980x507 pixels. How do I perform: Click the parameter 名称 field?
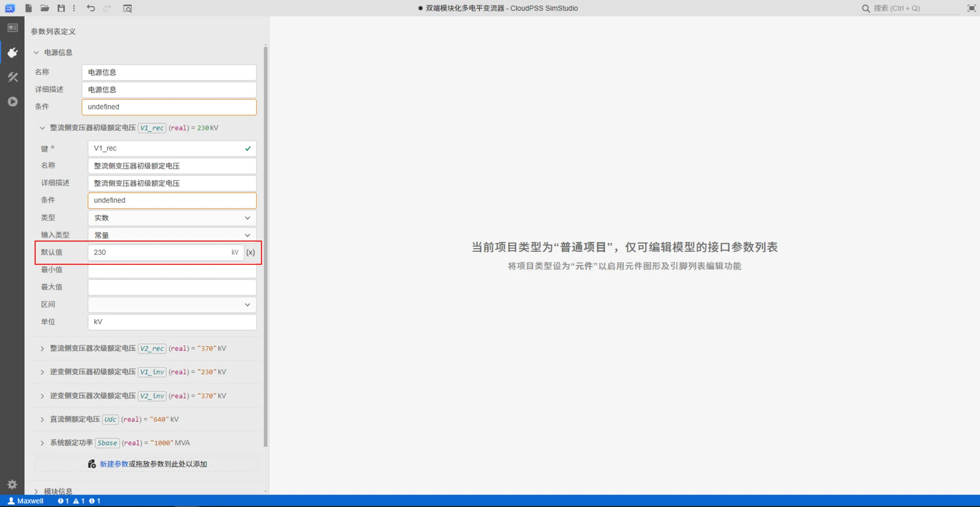(x=172, y=166)
